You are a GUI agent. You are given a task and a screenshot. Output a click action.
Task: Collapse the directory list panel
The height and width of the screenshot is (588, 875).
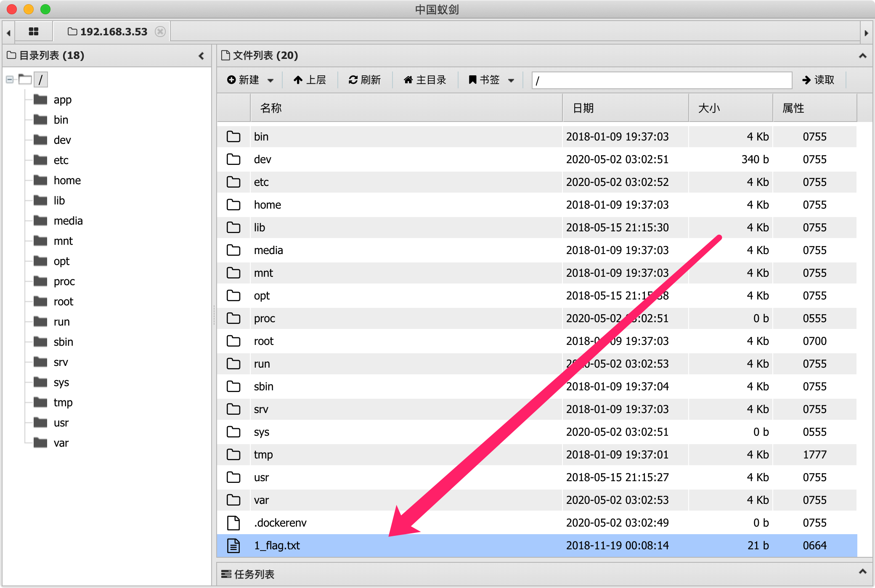point(202,56)
